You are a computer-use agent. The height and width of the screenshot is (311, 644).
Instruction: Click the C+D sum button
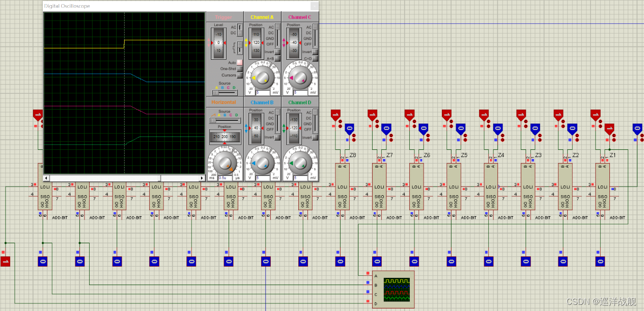tap(315, 58)
